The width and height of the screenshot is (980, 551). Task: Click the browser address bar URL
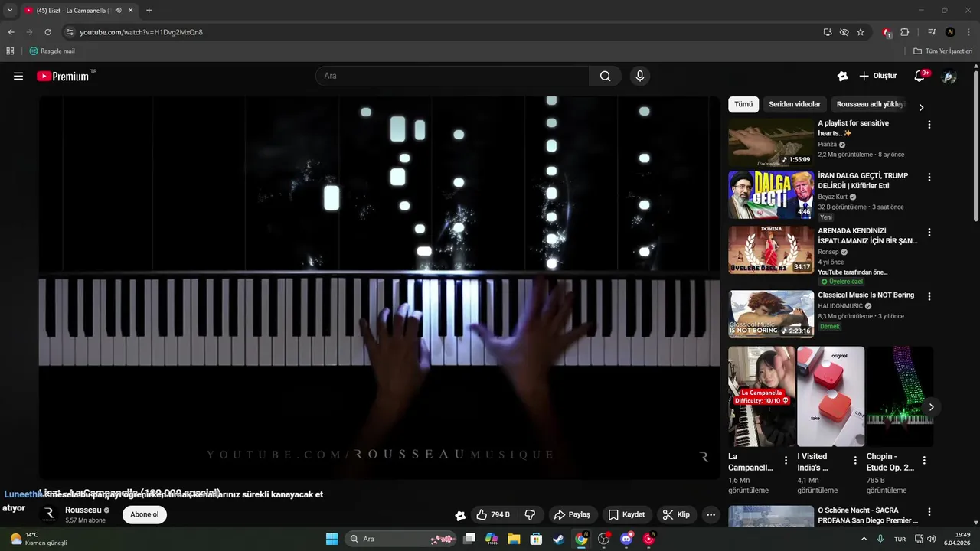(141, 32)
